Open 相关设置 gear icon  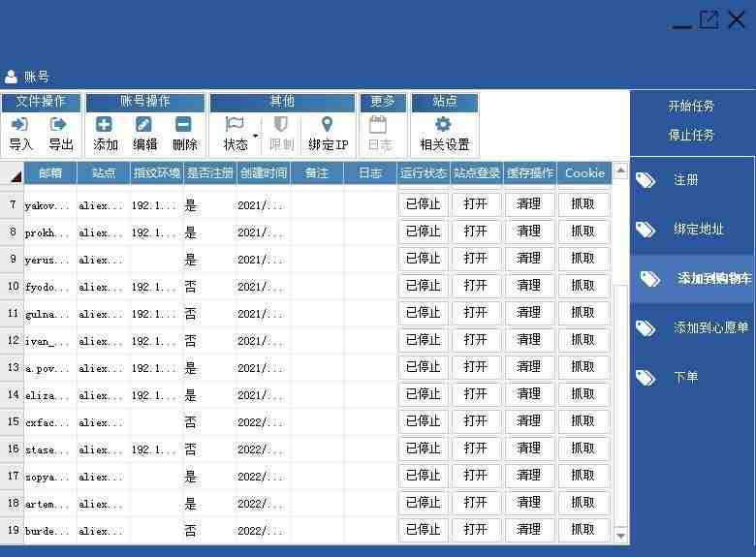[x=443, y=124]
